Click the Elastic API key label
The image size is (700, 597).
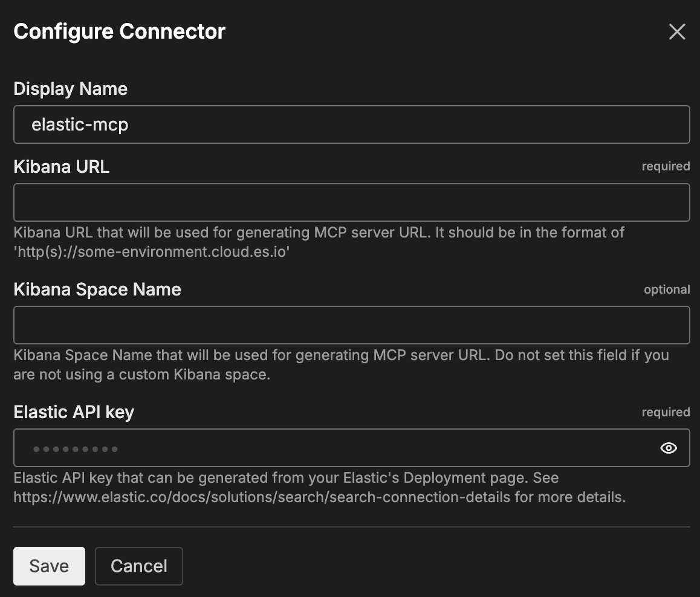[x=74, y=412]
